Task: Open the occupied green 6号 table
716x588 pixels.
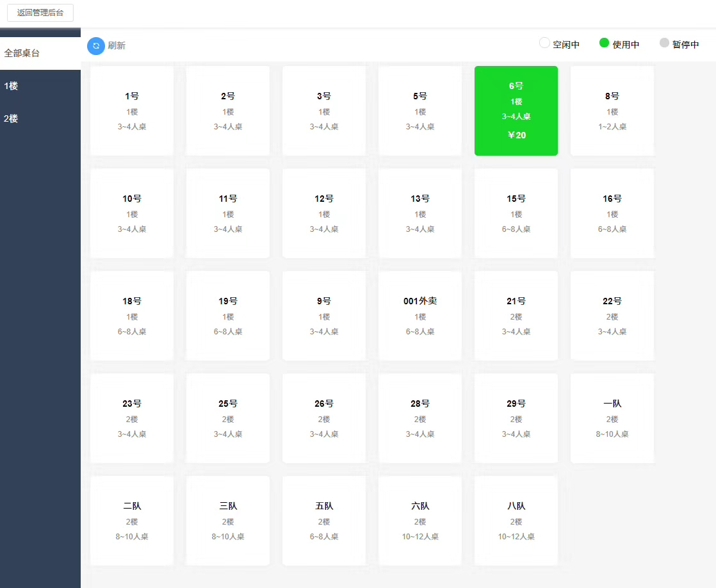Action: tap(516, 111)
